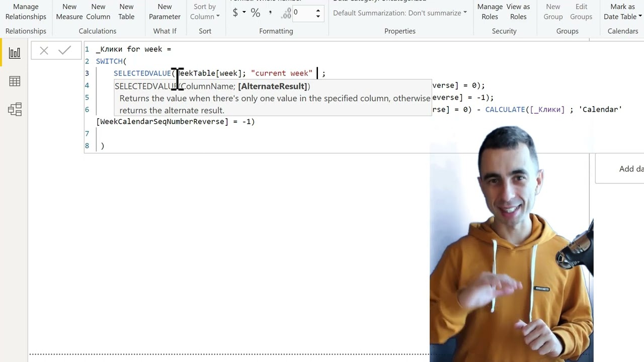Open Default Summarization dropdown

click(400, 13)
